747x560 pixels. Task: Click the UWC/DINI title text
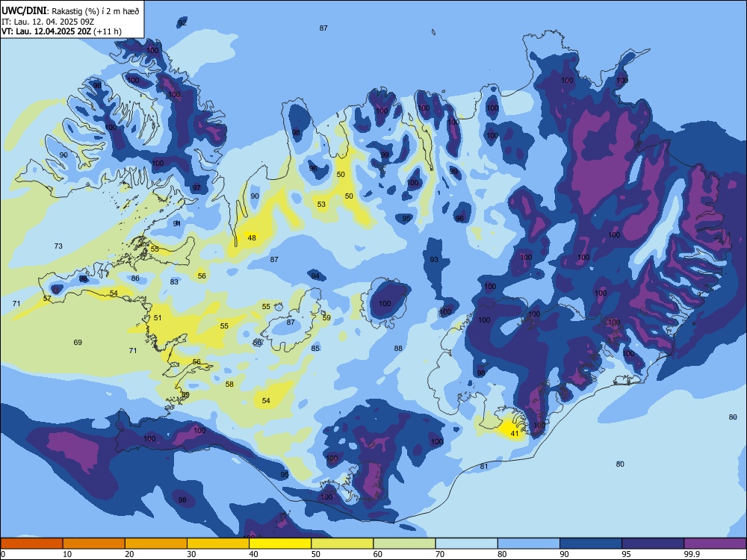coord(24,11)
